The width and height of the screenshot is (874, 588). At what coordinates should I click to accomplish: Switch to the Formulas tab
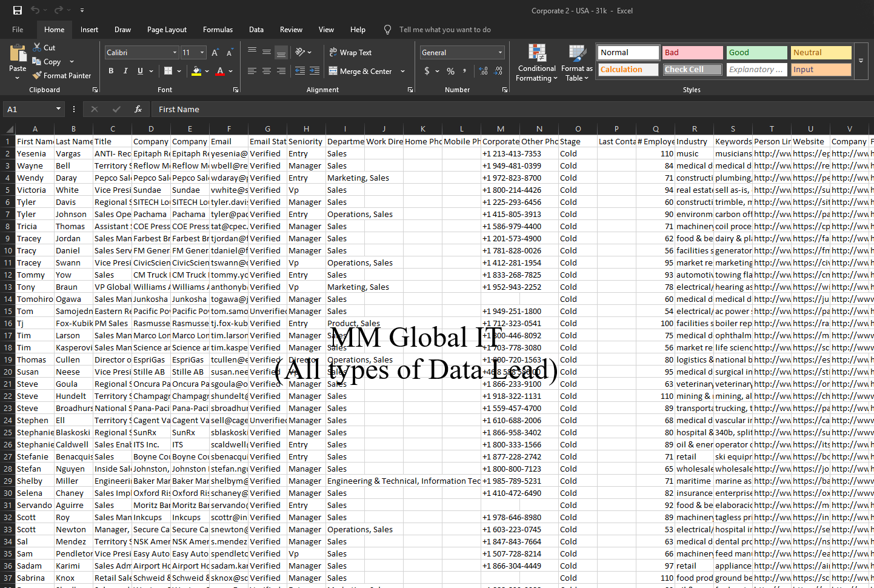tap(218, 30)
